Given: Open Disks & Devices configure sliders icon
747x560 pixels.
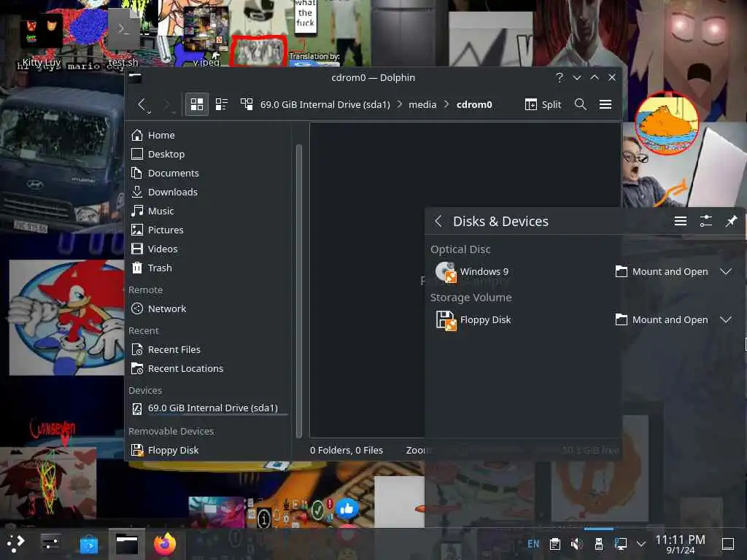Looking at the screenshot, I should pos(705,222).
